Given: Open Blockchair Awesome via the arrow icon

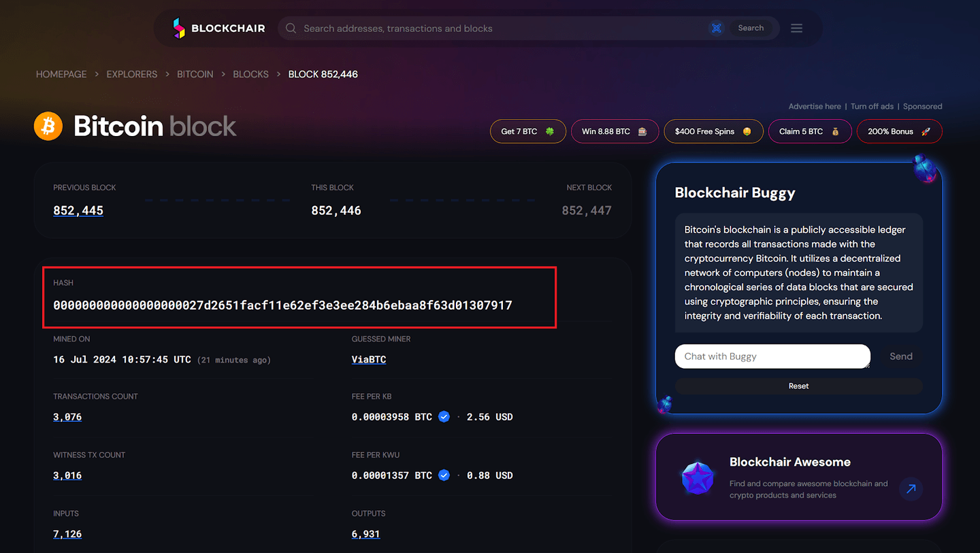Looking at the screenshot, I should click(911, 489).
